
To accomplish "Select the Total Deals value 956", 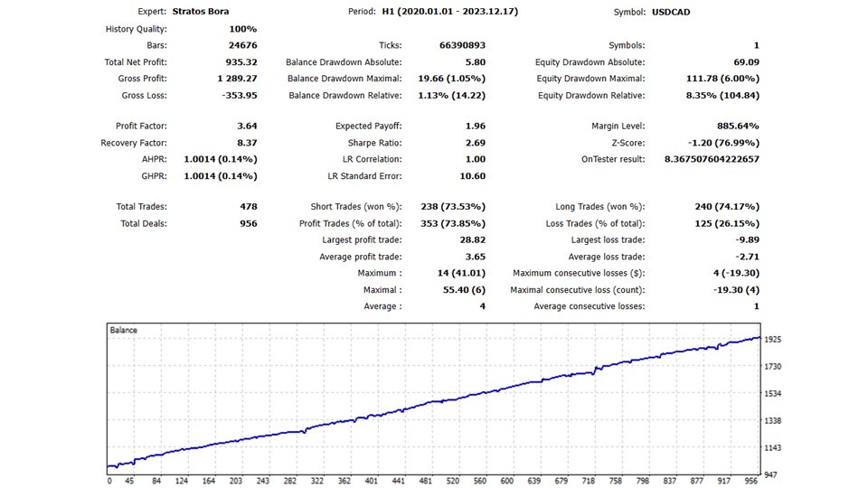I will [246, 223].
